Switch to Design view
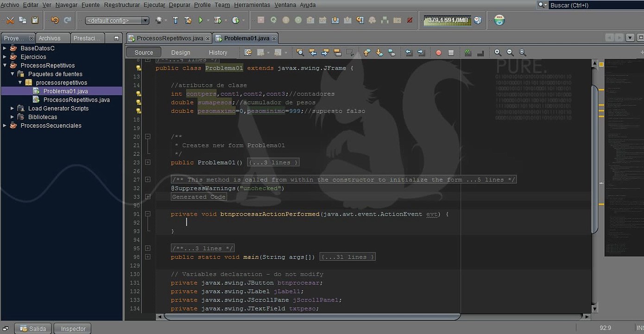Screen dimensions: 644x334 (181, 52)
